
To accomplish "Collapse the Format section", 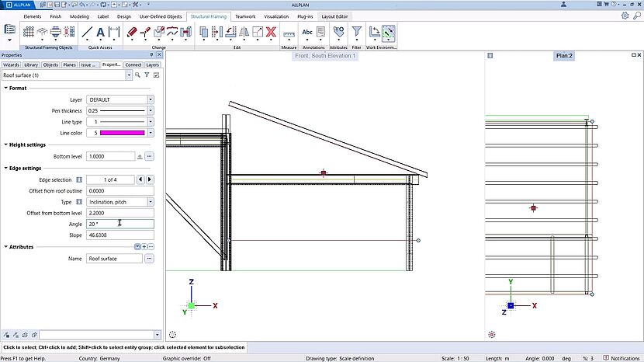I will point(5,89).
